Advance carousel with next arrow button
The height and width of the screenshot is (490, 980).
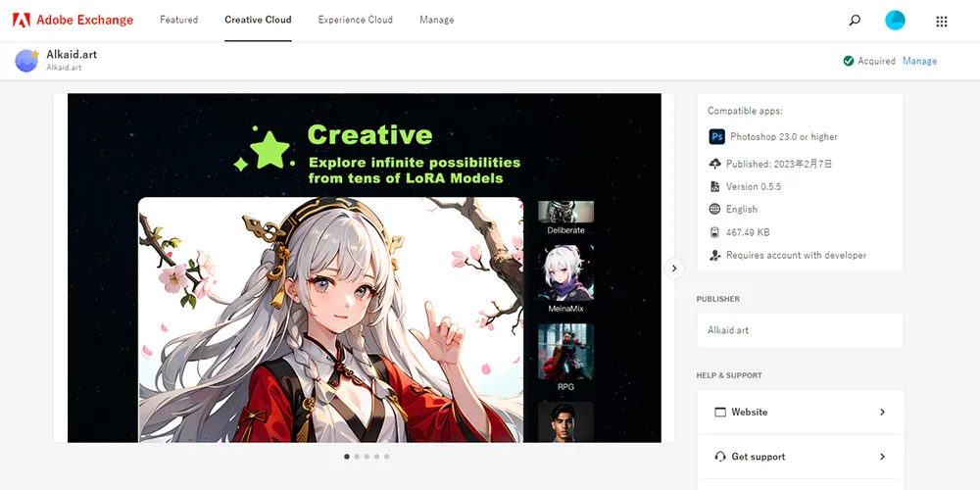(x=674, y=269)
